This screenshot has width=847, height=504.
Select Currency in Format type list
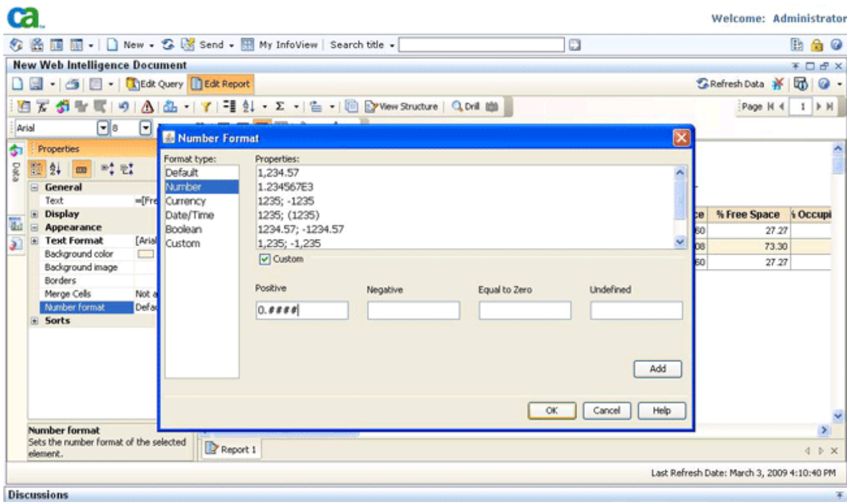click(x=185, y=201)
